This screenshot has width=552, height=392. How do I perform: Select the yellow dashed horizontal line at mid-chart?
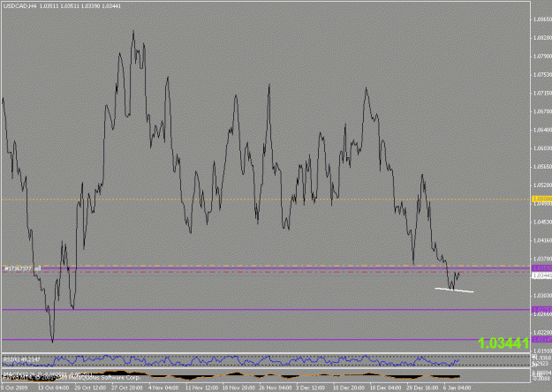pyautogui.click(x=266, y=200)
